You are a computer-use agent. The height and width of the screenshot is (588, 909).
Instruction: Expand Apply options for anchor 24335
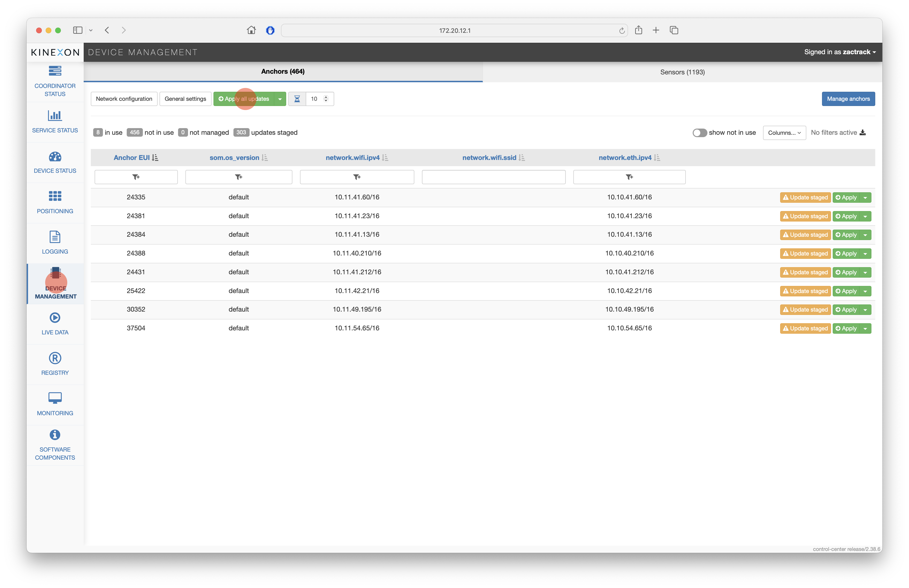(x=865, y=198)
